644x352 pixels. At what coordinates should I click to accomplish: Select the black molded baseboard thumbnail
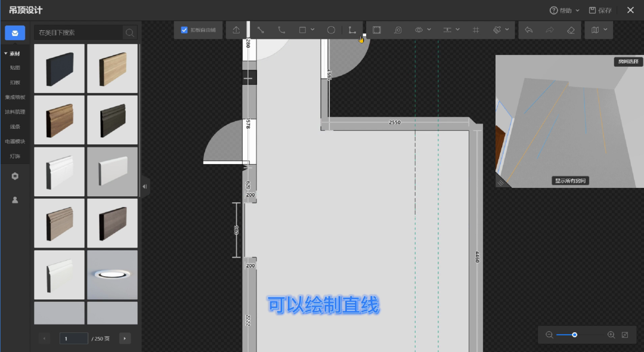click(x=113, y=120)
